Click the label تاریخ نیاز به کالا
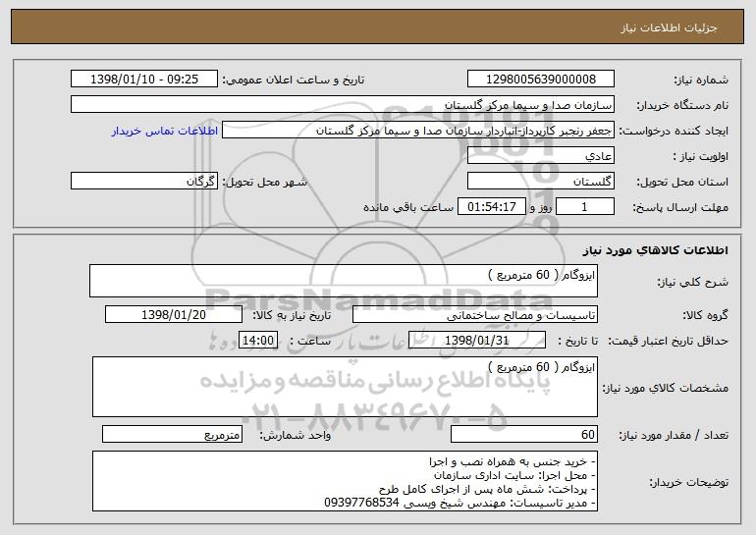 coord(292,315)
